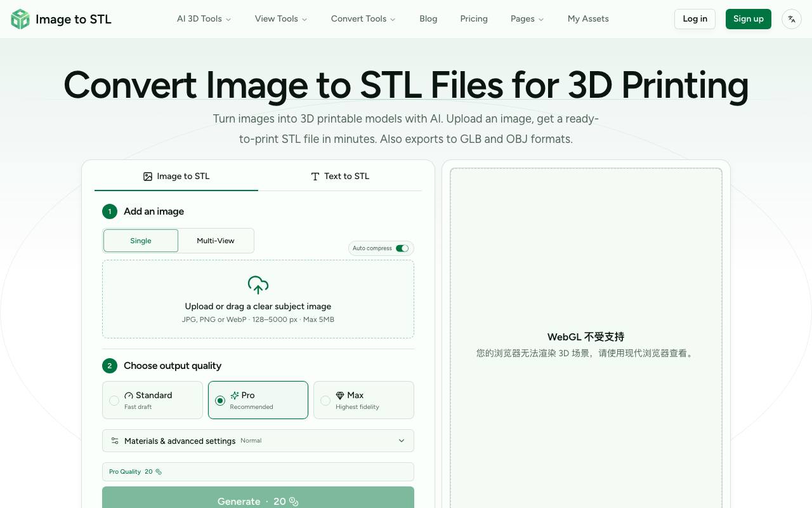Click the image upload drop zone
The image size is (812, 508).
coord(258,299)
